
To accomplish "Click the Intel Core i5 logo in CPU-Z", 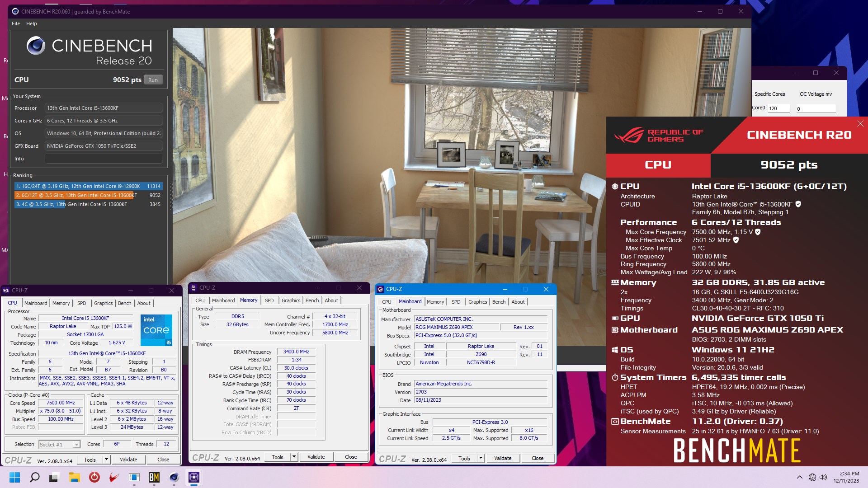I will pyautogui.click(x=156, y=330).
